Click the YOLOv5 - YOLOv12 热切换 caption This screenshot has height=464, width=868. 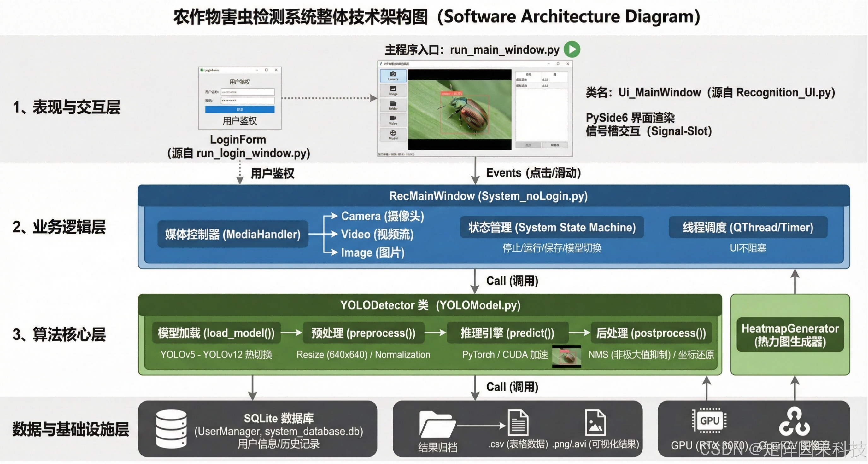click(x=216, y=355)
